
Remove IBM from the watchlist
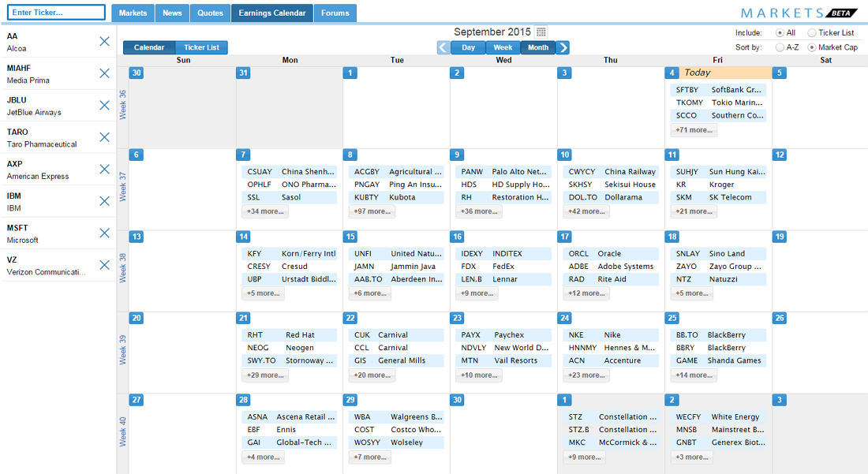104,201
